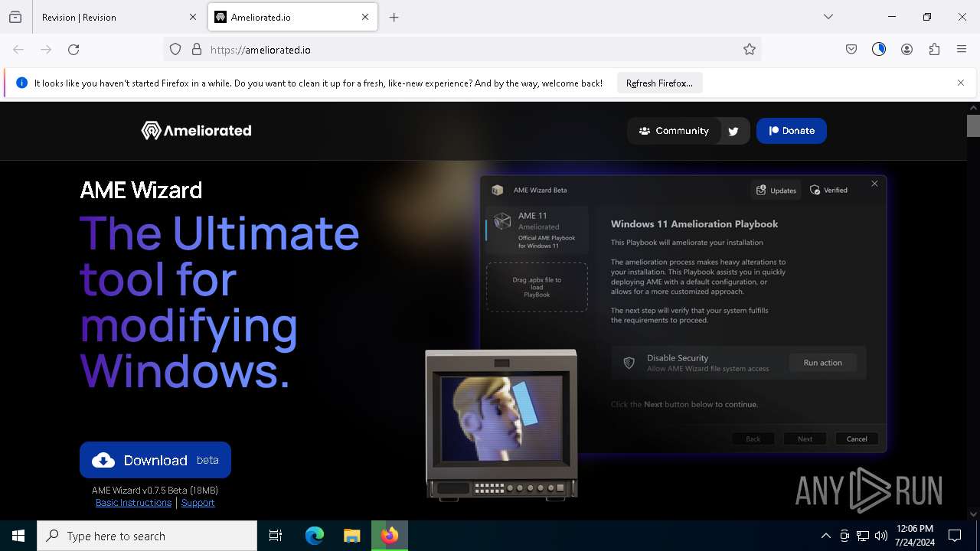980x551 pixels.
Task: Click 'AME Wizard v0.7.5 Beta (18MB)' text
Action: (x=155, y=491)
